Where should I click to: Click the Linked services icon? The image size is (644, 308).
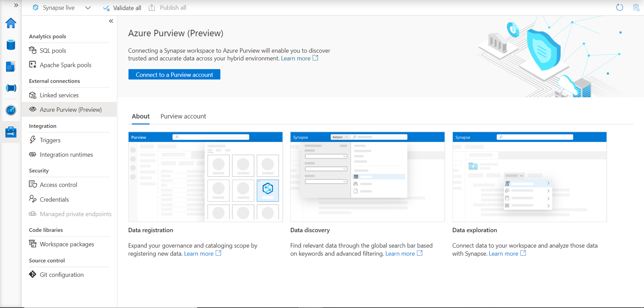click(33, 95)
